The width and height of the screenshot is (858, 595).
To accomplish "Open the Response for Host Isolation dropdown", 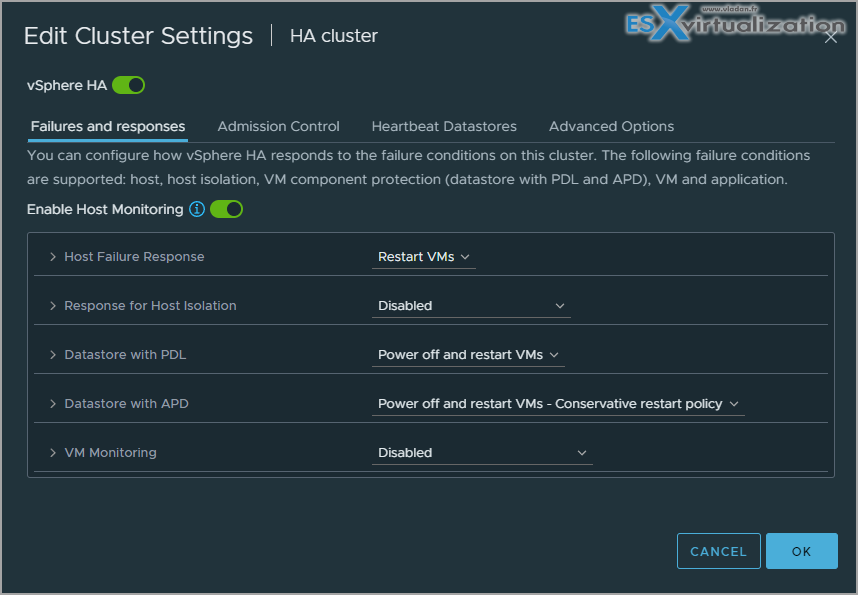I will click(471, 306).
